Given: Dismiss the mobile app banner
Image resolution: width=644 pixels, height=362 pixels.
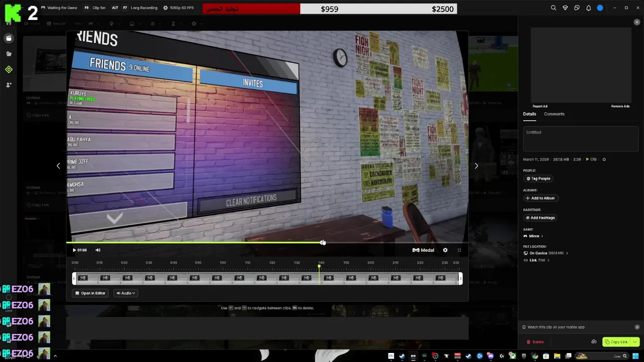Looking at the screenshot, I should click(637, 327).
